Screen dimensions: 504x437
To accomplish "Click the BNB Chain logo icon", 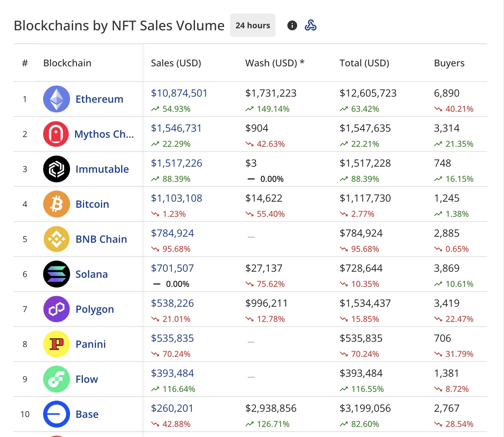I will [57, 239].
